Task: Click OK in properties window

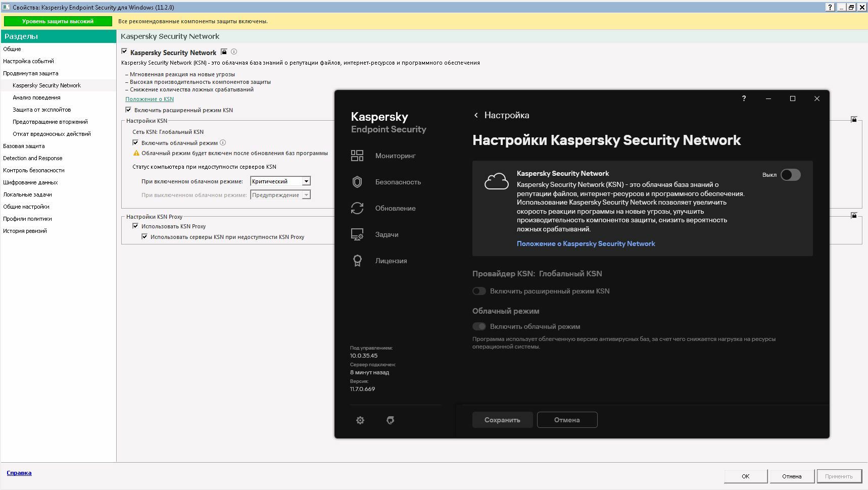Action: [746, 476]
